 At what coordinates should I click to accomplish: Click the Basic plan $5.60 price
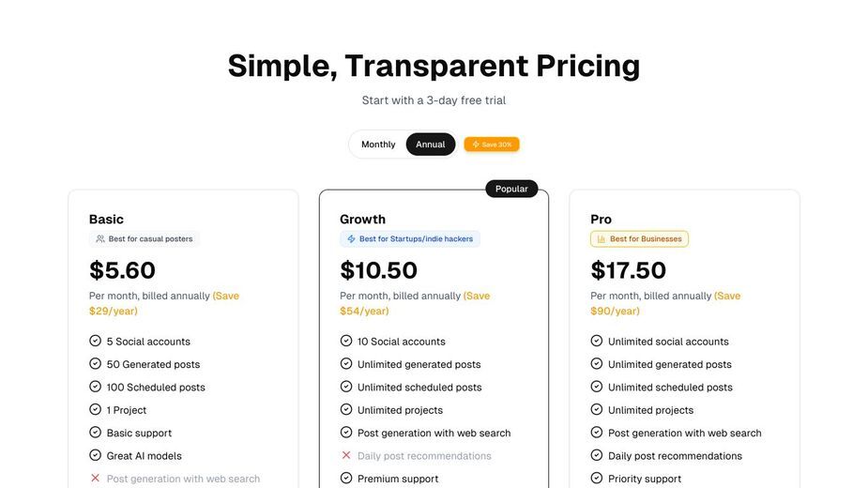[x=122, y=270]
